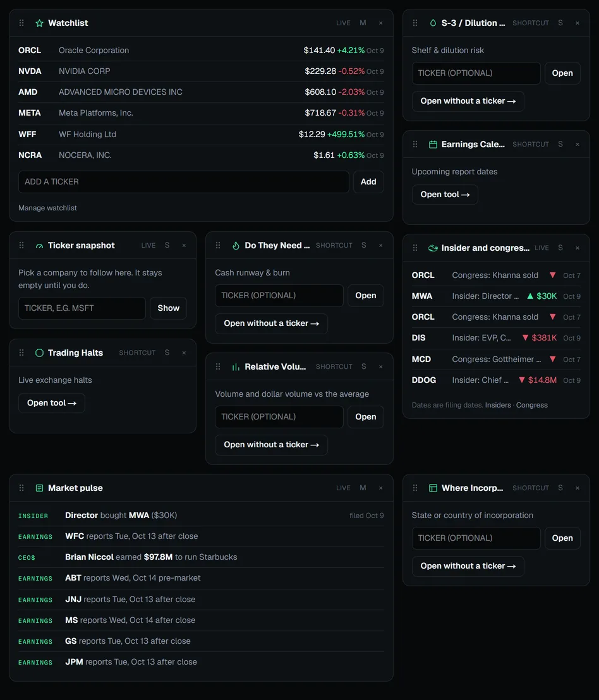Close the S-3 / Dilution card
599x700 pixels.
(x=577, y=23)
